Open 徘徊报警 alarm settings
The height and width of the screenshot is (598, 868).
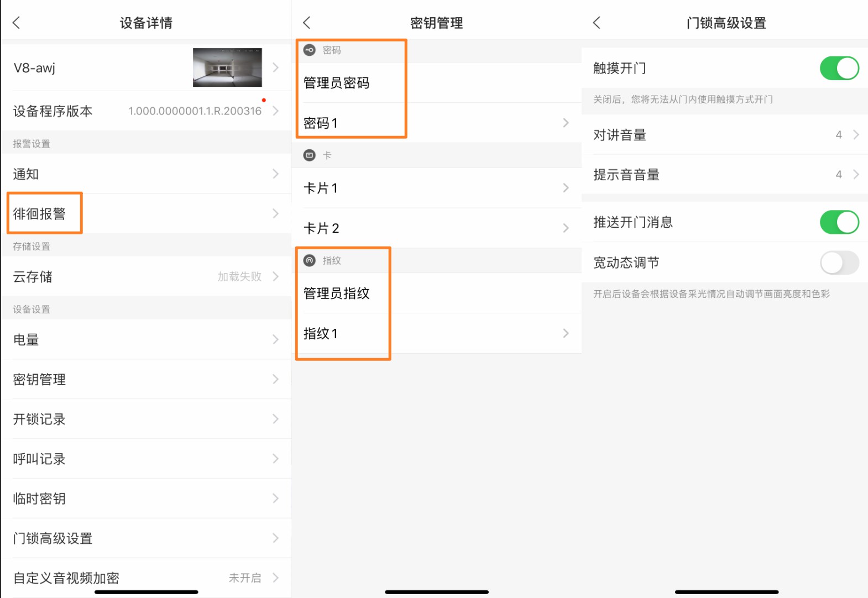[x=146, y=214]
